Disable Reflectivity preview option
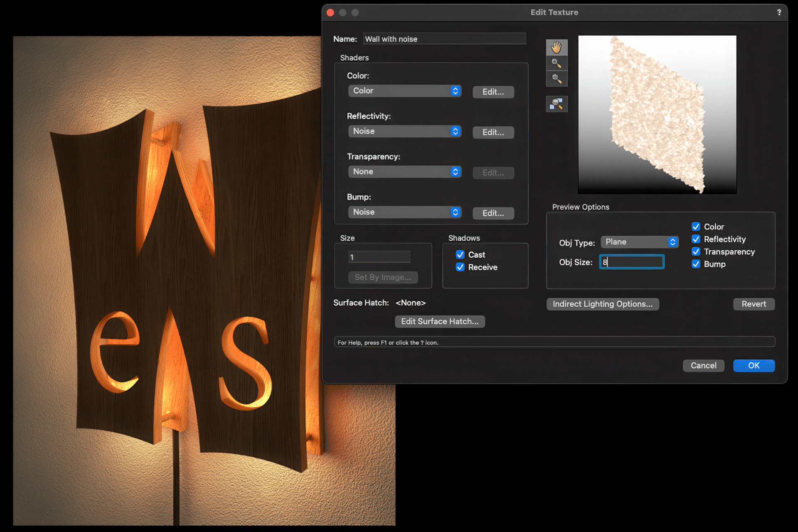798x532 pixels. coord(696,239)
